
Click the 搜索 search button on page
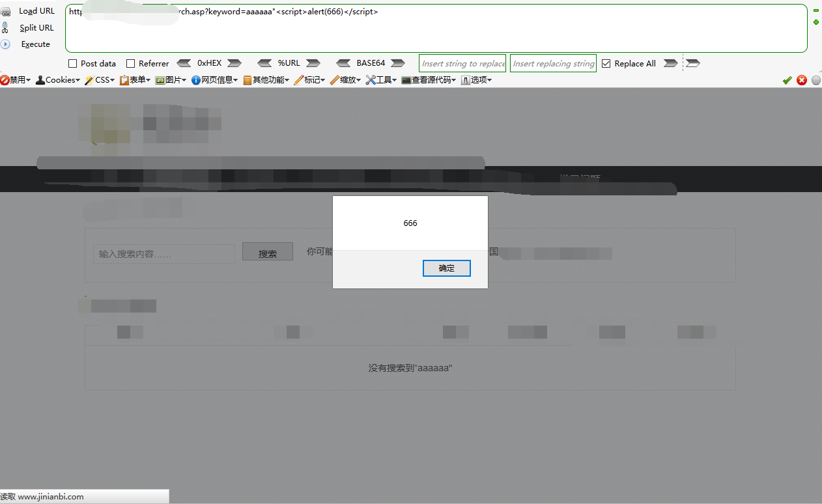[268, 253]
